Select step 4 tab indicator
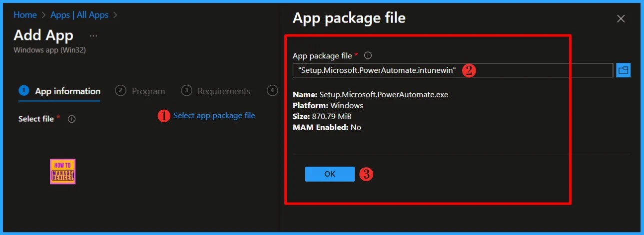Screen dimensions: 644x235 point(272,90)
